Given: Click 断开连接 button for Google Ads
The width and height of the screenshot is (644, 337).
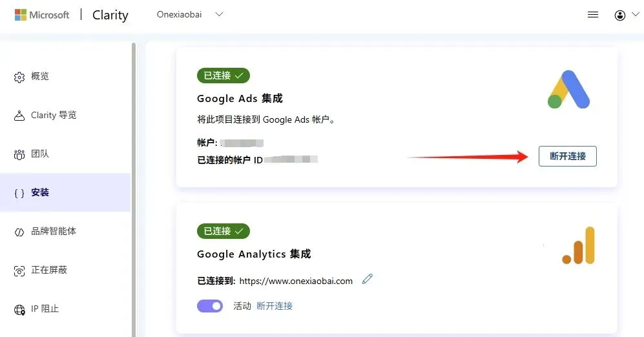Looking at the screenshot, I should [568, 156].
